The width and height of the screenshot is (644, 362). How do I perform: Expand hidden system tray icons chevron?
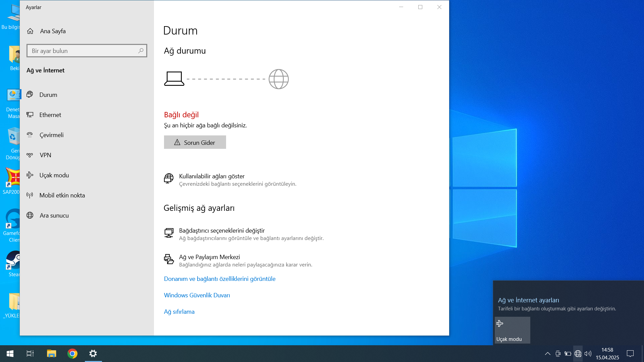coord(547,354)
